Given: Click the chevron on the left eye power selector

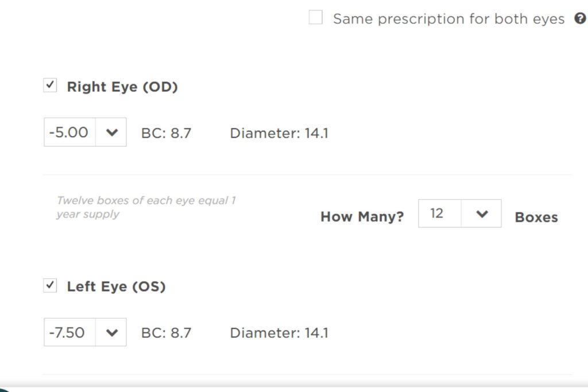Looking at the screenshot, I should point(113,332).
